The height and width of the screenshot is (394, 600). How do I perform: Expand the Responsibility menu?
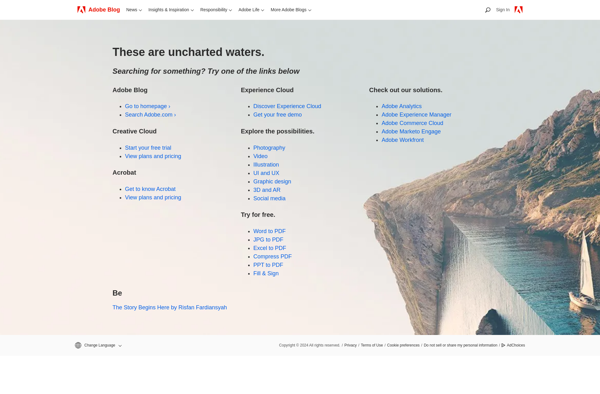tap(216, 10)
